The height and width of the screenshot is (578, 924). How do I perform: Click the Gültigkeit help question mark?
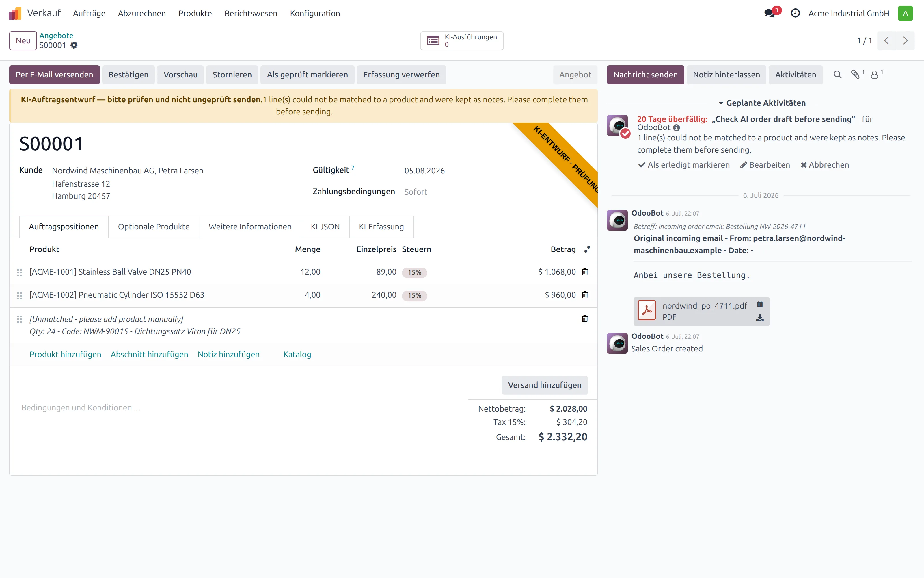(x=353, y=167)
